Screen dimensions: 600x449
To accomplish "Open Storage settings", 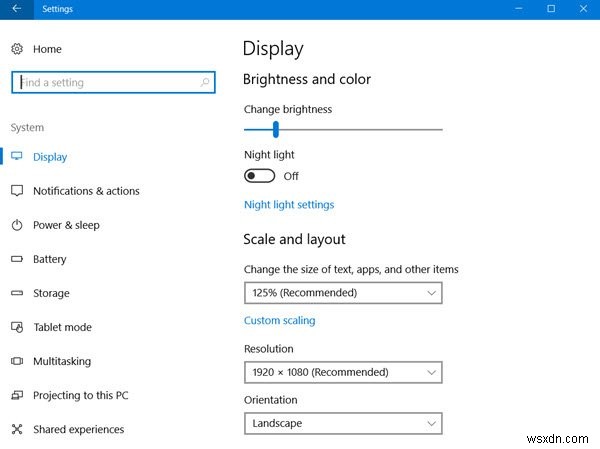I will click(51, 293).
